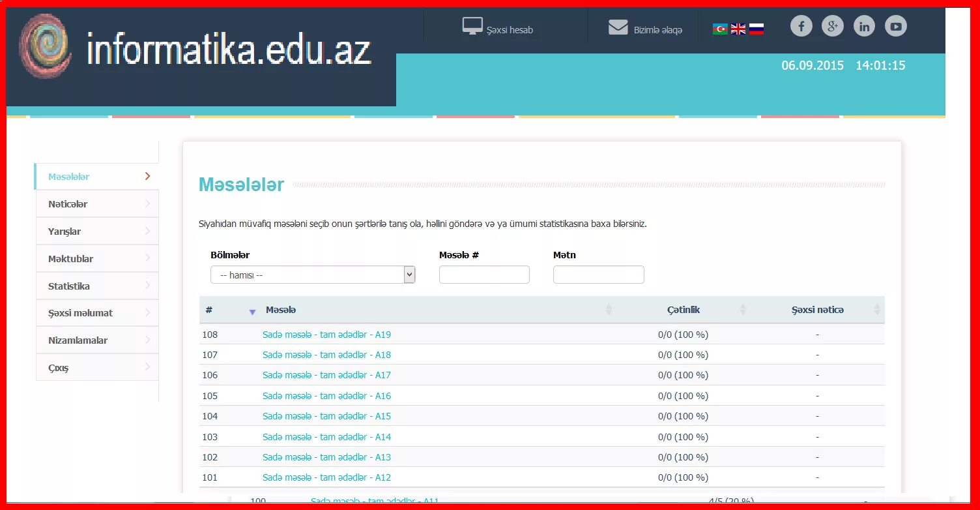Switch language with the Russian flag
Image resolution: width=980 pixels, height=510 pixels.
(757, 29)
